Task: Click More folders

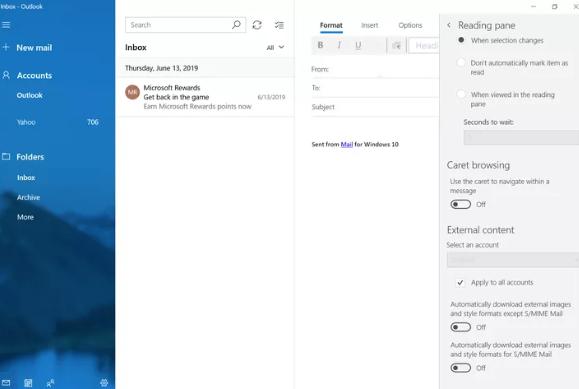Action: coord(25,217)
